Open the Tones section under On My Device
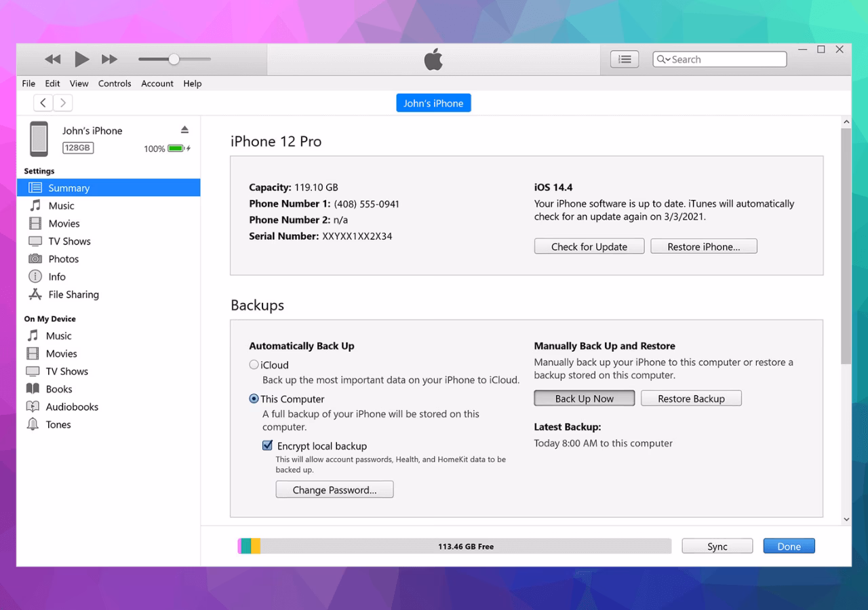Screen dimensions: 868x610 point(58,424)
